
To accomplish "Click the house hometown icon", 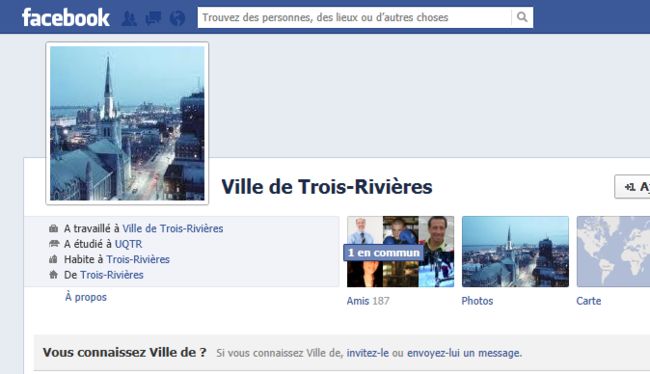I will [x=53, y=274].
